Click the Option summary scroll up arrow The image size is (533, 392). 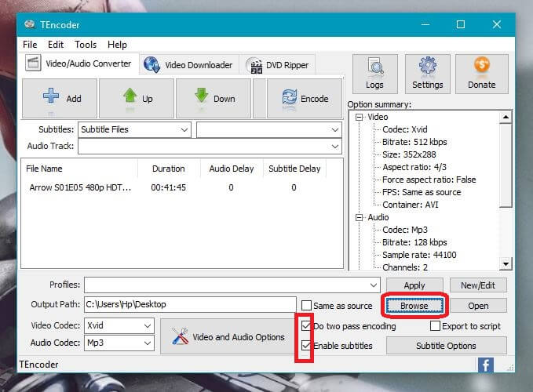click(x=506, y=117)
